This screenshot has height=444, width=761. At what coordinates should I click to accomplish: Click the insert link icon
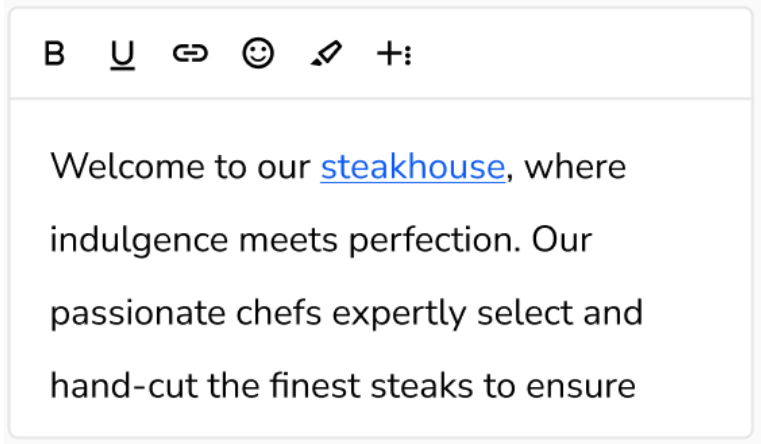pos(190,54)
